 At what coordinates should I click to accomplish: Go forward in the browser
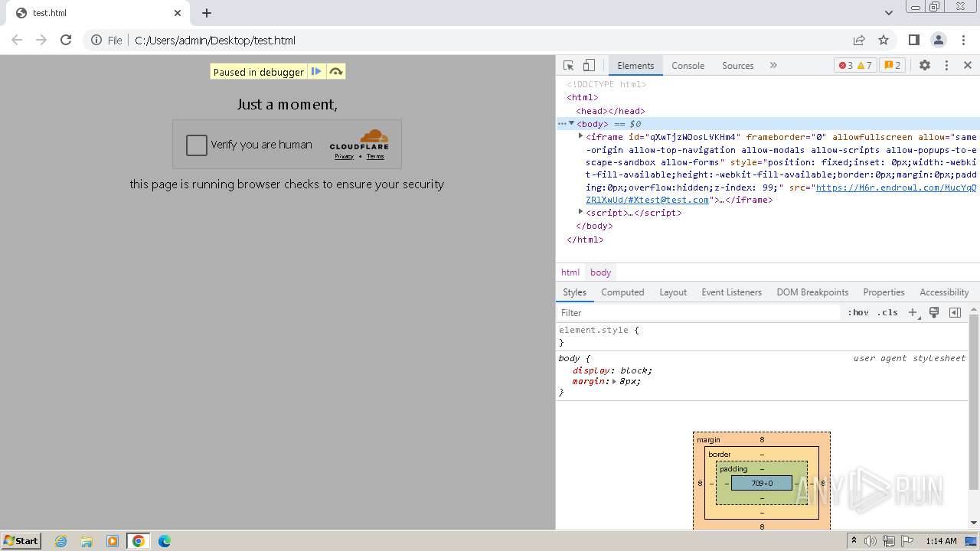41,40
